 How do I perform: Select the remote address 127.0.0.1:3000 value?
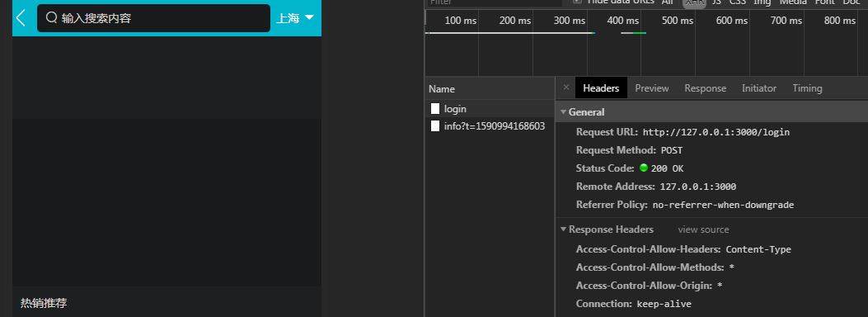click(x=698, y=187)
